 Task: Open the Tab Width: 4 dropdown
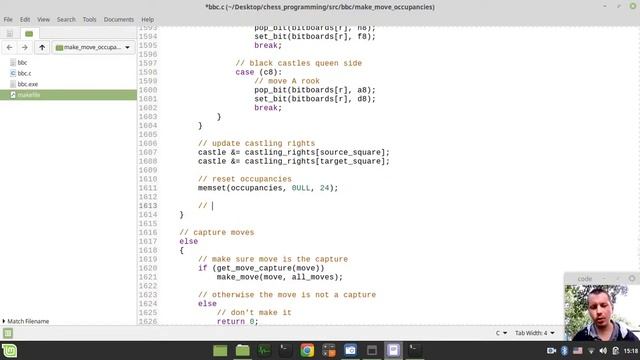pos(535,333)
